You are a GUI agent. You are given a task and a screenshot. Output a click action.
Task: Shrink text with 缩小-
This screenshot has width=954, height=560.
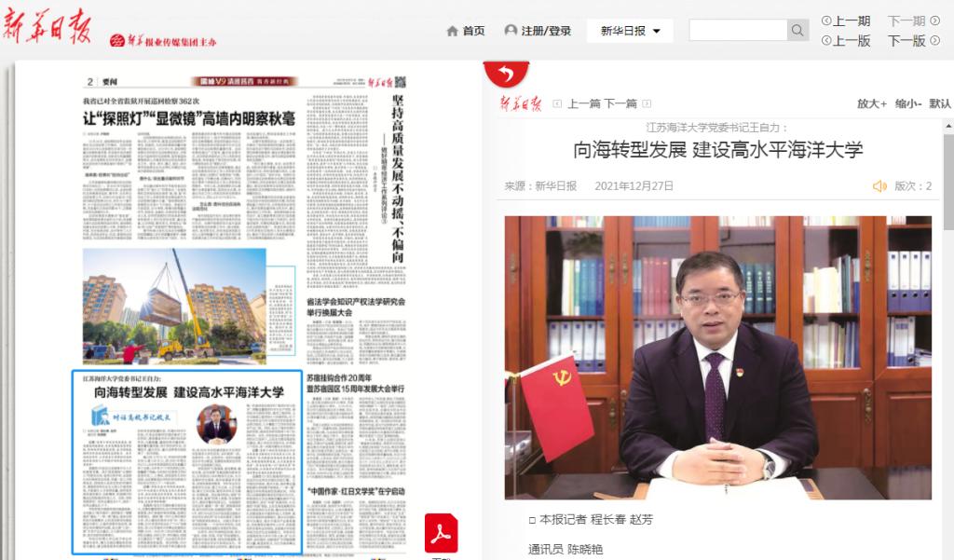[x=908, y=103]
